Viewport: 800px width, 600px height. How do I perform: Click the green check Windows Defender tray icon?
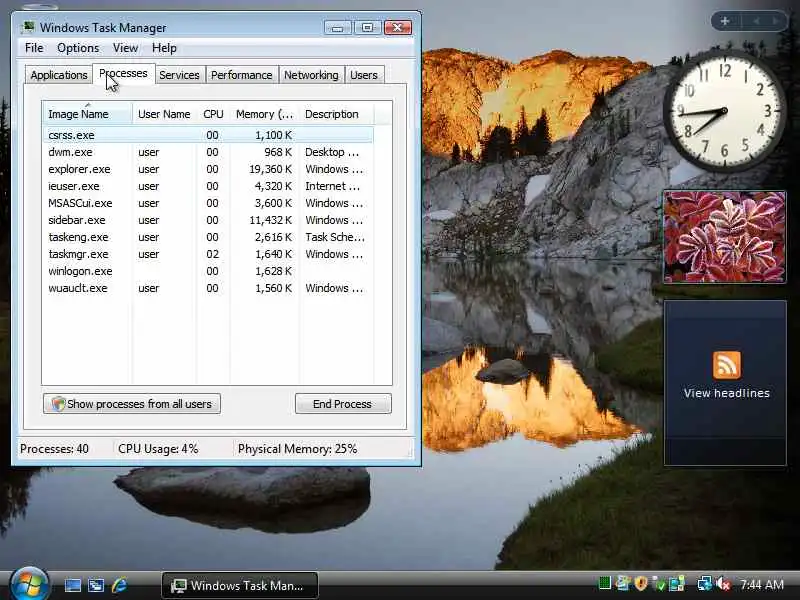(x=659, y=584)
